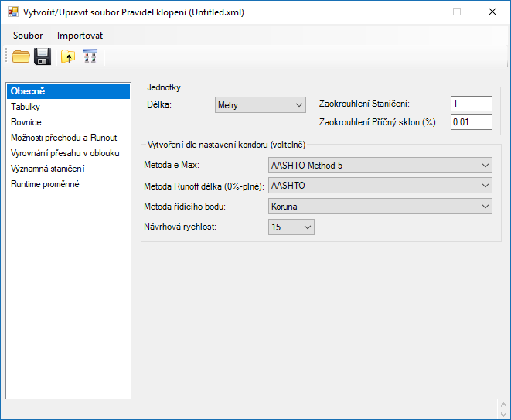Expand the Metoda e Max dropdown

(x=380, y=166)
